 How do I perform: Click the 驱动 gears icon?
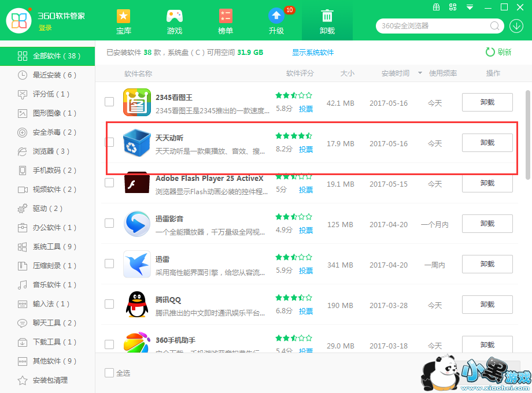(23, 209)
